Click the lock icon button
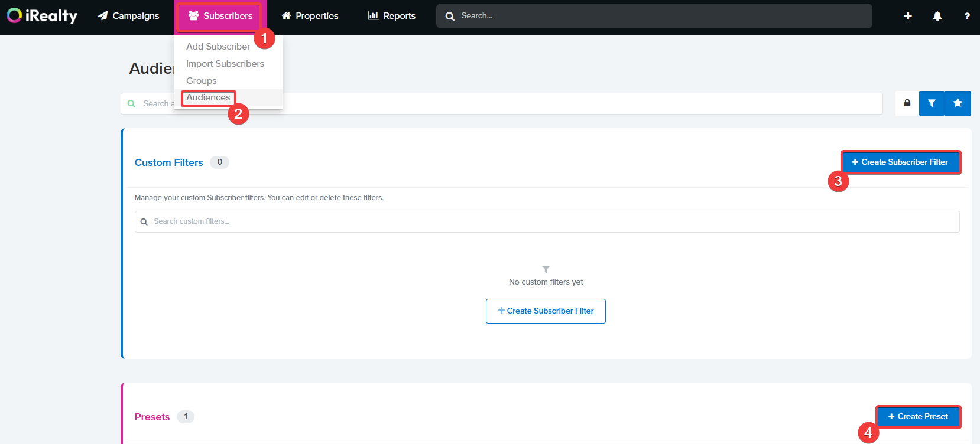This screenshot has height=444, width=980. coord(907,103)
